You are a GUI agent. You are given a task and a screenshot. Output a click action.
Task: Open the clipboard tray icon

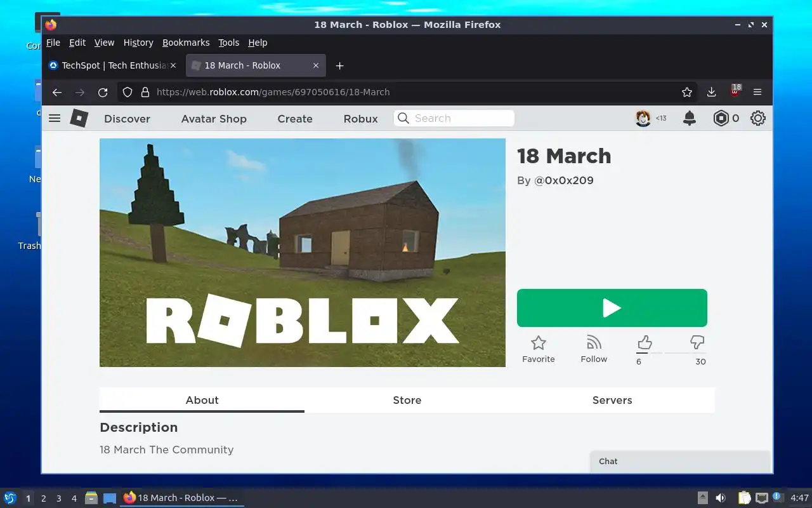[x=744, y=498]
